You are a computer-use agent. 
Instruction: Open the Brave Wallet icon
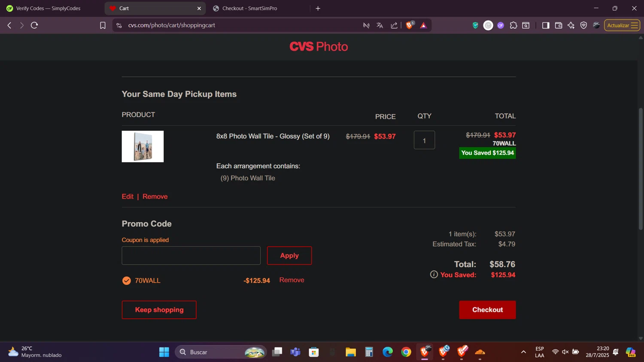coord(559,25)
